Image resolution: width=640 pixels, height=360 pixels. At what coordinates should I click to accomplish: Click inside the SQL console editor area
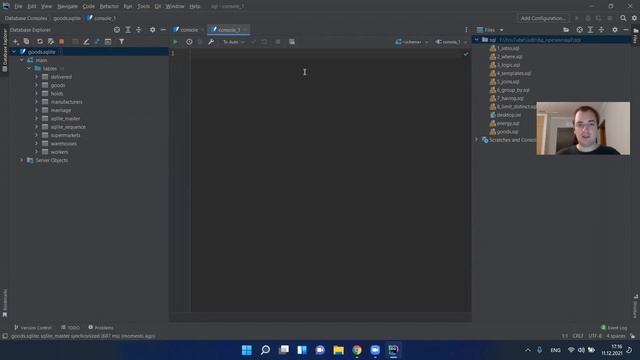coord(330,180)
